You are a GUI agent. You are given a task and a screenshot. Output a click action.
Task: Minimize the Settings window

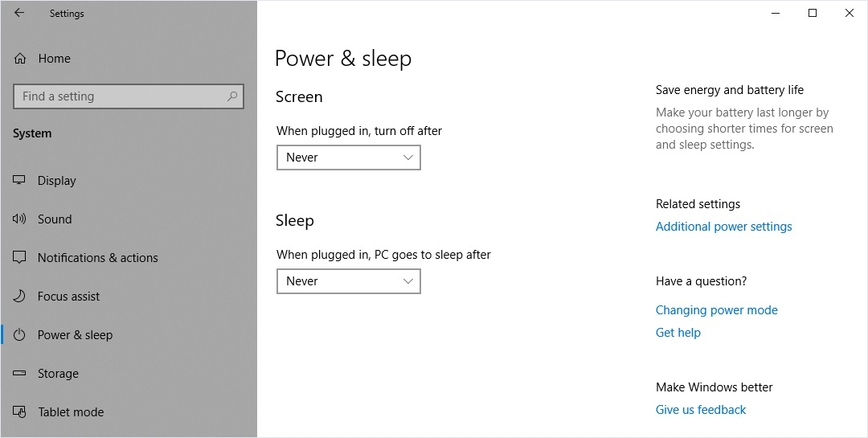tap(776, 14)
